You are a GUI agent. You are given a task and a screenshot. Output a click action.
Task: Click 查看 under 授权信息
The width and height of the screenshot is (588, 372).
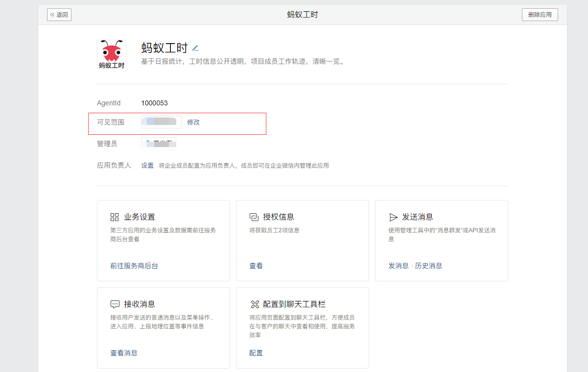(256, 266)
